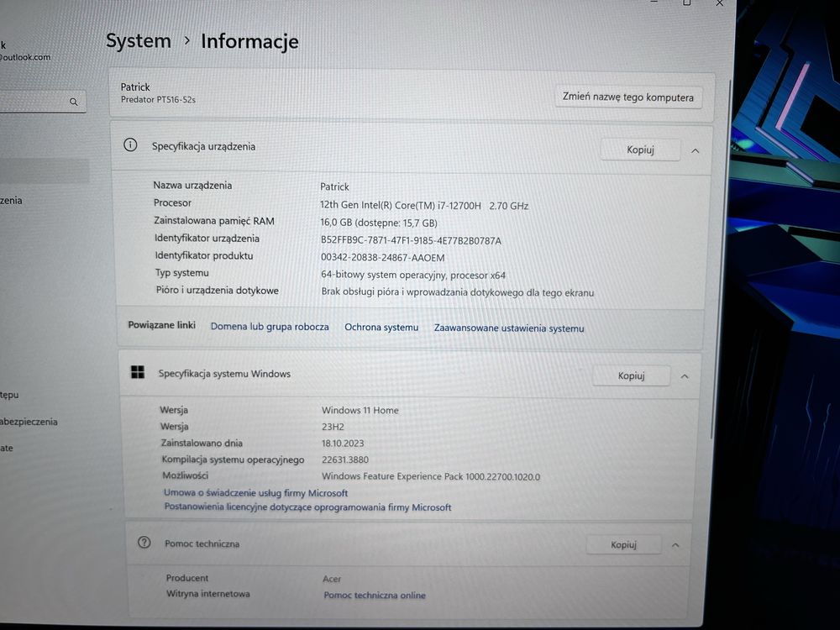Image resolution: width=840 pixels, height=630 pixels.
Task: Click Zmień nazwę tego komputera button
Action: coord(627,97)
